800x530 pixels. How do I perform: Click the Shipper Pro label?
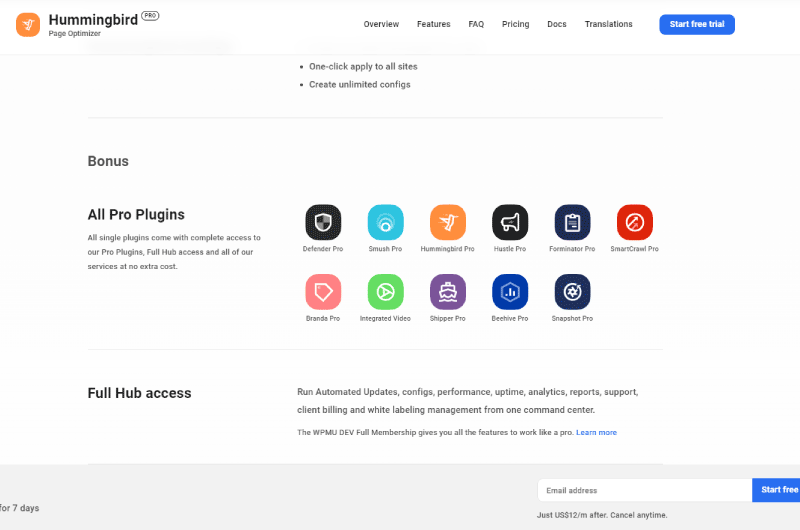click(x=447, y=318)
